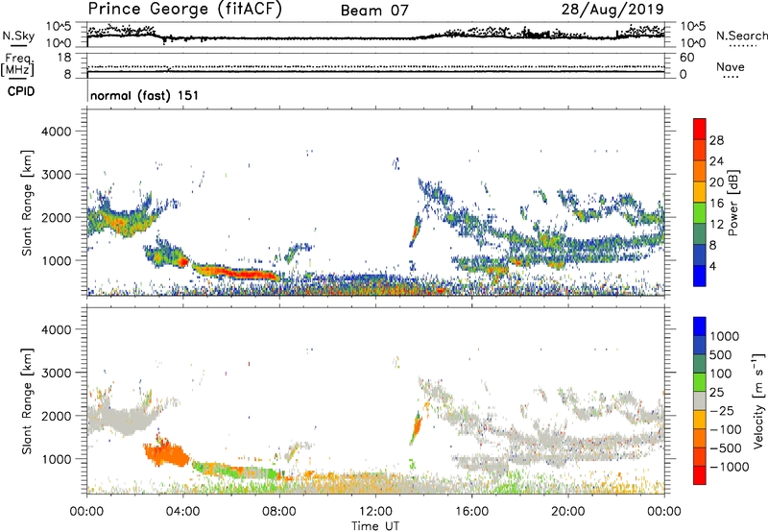Pick the Power colorbar segment between 20 and 24
This screenshot has width=768, height=532.
[700, 171]
